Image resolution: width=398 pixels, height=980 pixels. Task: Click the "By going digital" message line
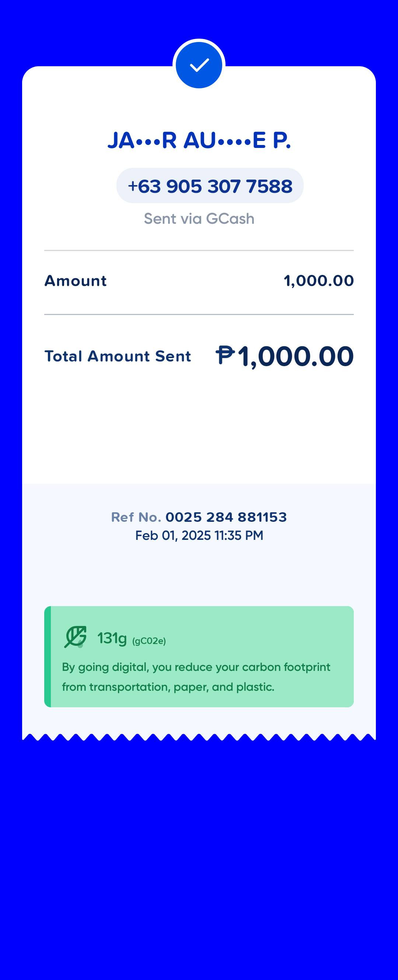[196, 667]
